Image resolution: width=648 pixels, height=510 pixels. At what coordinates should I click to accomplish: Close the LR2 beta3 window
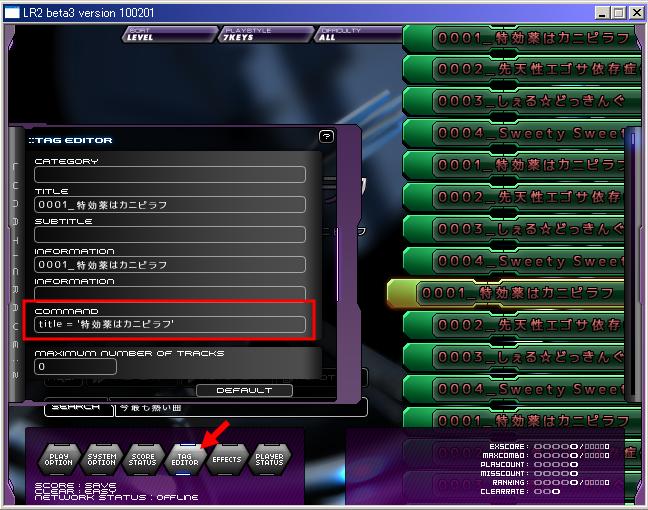click(x=636, y=13)
